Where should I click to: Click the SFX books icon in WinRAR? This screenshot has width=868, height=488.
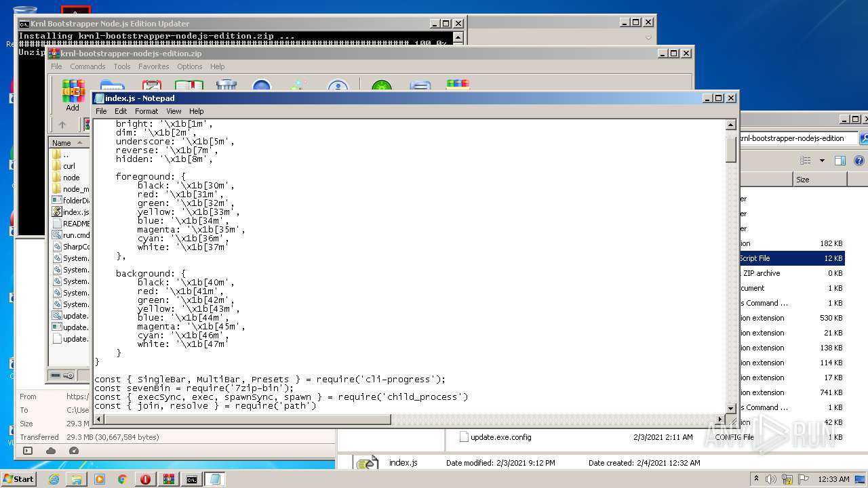click(458, 85)
